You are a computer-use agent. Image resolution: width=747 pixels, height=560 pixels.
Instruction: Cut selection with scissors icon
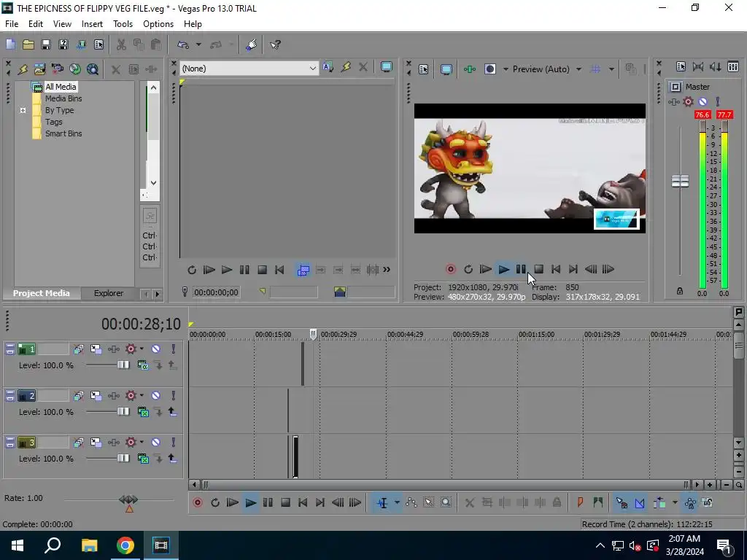tap(121, 44)
